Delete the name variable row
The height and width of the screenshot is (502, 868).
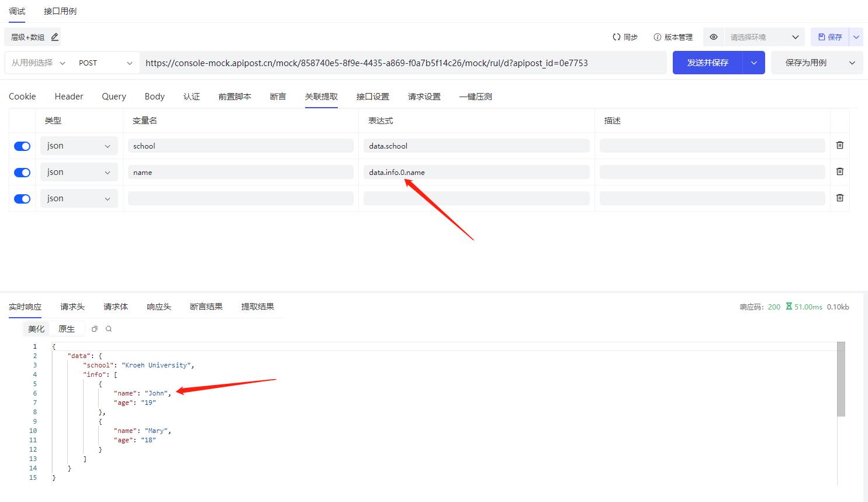[839, 171]
